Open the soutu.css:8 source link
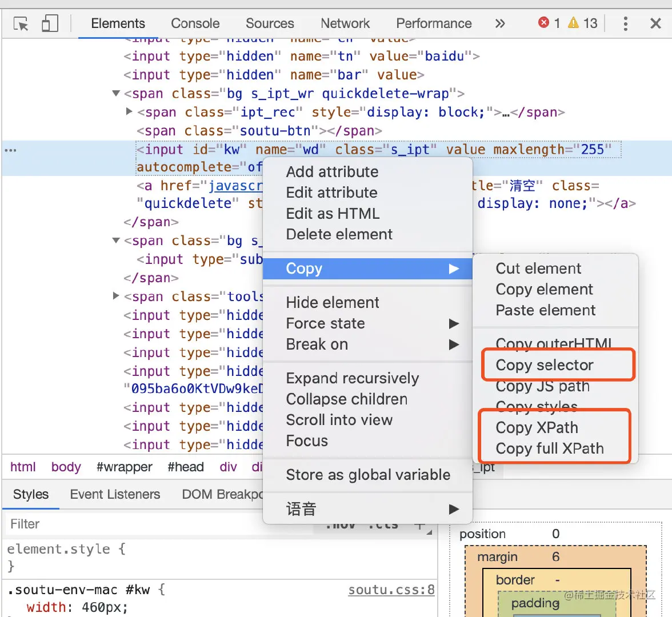The image size is (672, 617). [391, 590]
